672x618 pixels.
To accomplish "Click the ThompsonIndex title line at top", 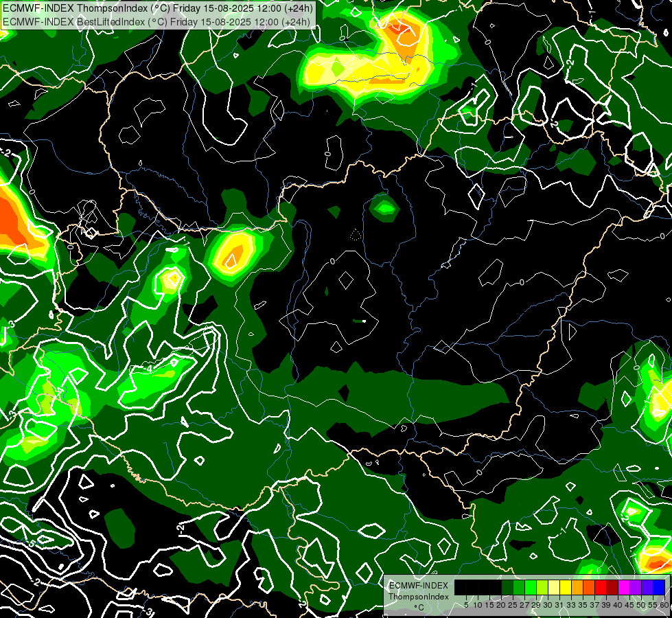I will pos(158,8).
